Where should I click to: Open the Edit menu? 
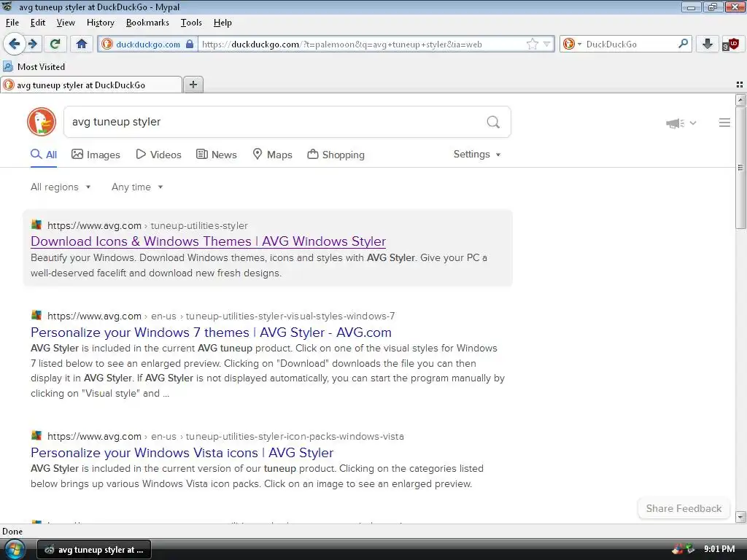pyautogui.click(x=38, y=23)
